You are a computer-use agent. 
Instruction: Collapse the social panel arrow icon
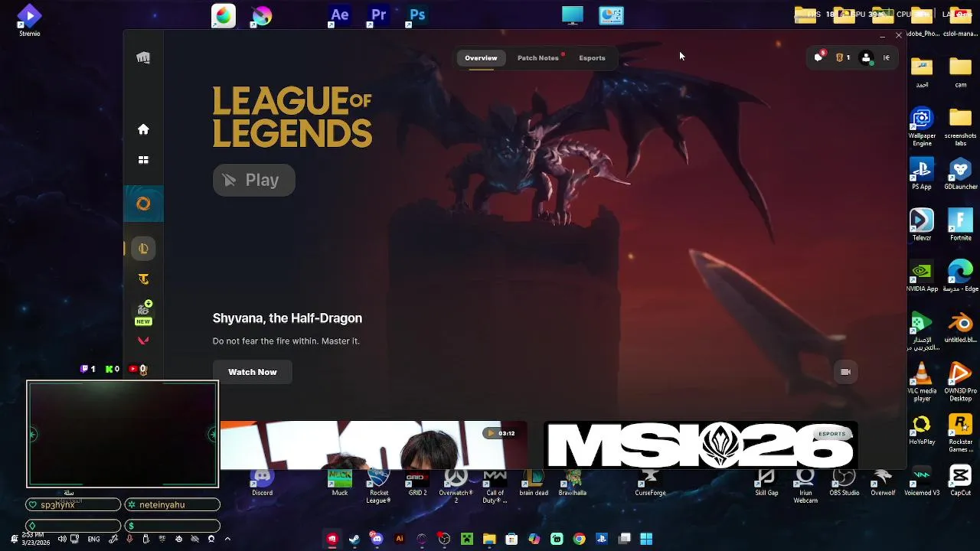click(887, 57)
